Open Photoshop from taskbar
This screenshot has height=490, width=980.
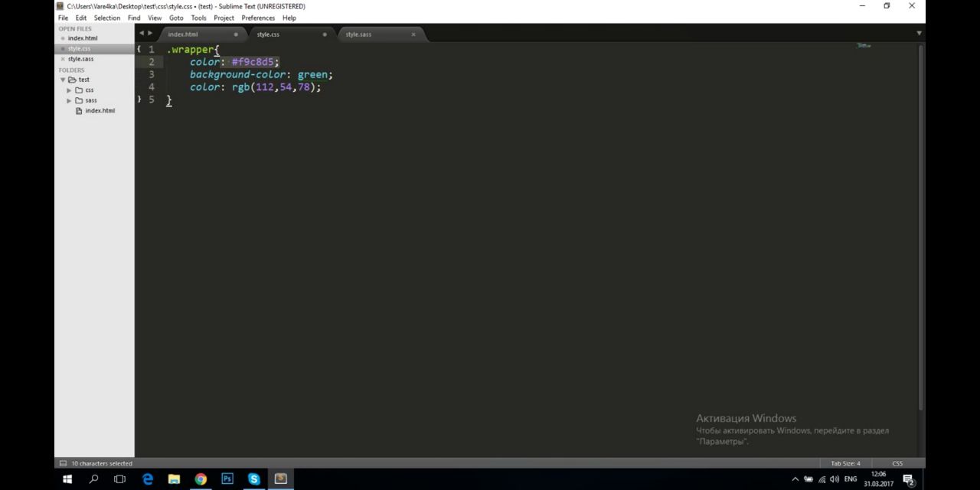[x=227, y=479]
